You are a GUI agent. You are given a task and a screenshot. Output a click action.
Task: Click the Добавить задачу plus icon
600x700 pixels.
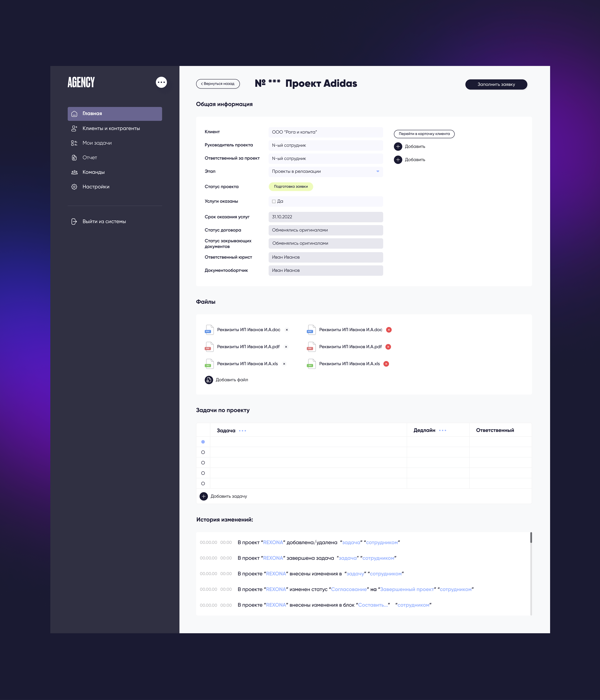(x=204, y=496)
